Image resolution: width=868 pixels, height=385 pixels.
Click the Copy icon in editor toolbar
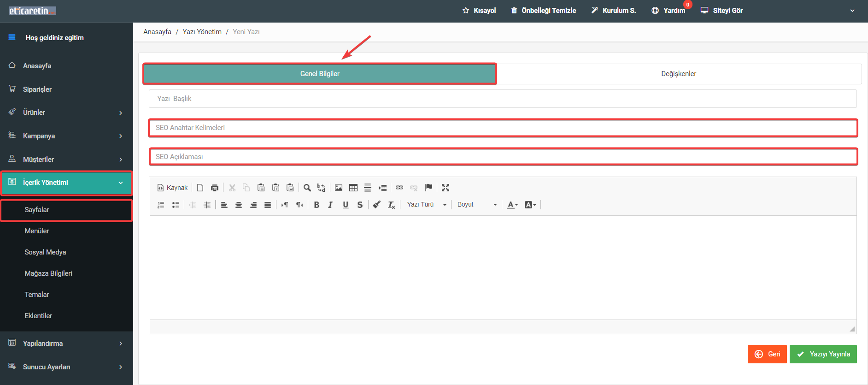246,188
